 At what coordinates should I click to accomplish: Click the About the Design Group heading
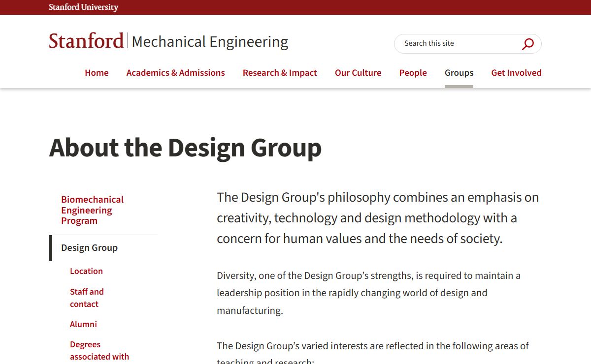point(185,148)
